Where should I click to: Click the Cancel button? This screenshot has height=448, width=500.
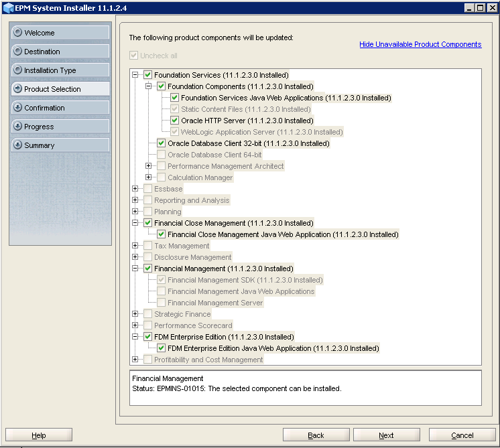pos(462,435)
